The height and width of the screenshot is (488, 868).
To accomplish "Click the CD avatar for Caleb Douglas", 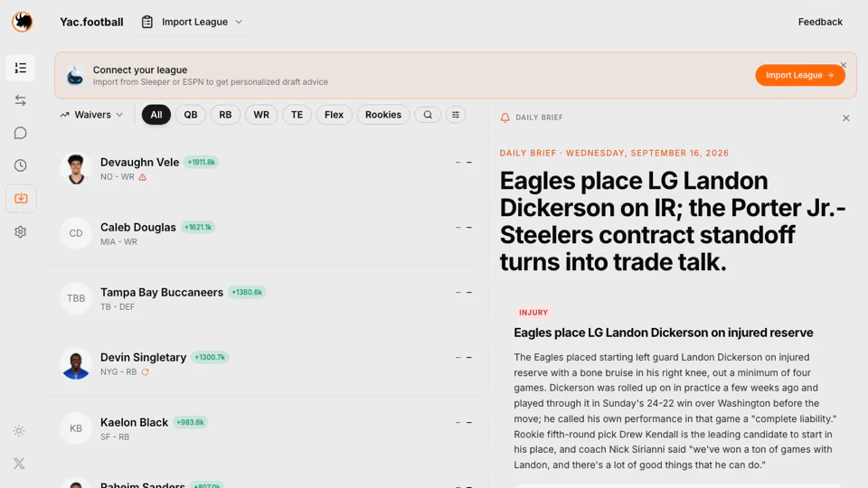I will pos(76,233).
